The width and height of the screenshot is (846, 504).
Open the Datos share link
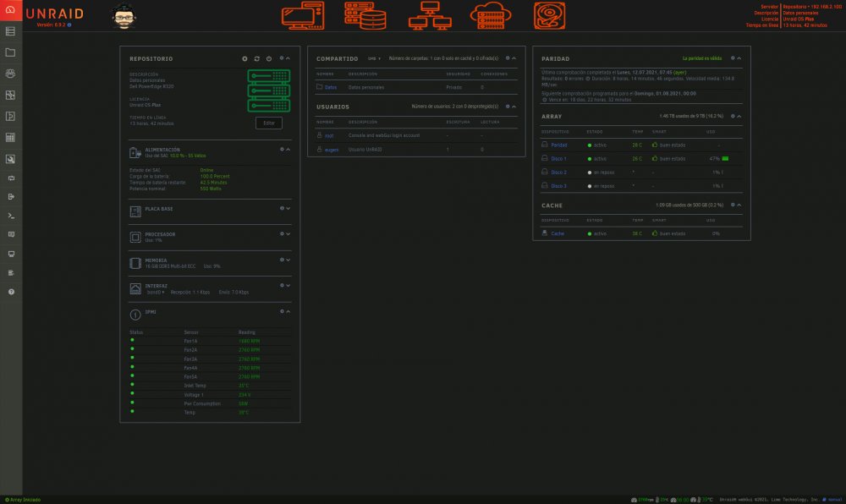331,87
